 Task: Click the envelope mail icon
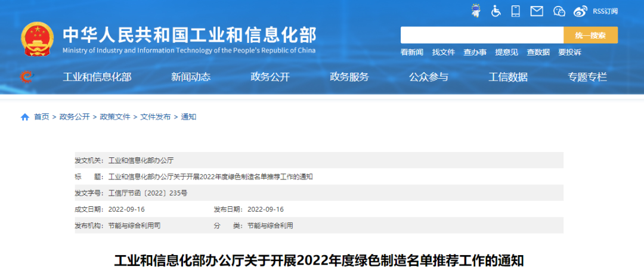point(537,11)
